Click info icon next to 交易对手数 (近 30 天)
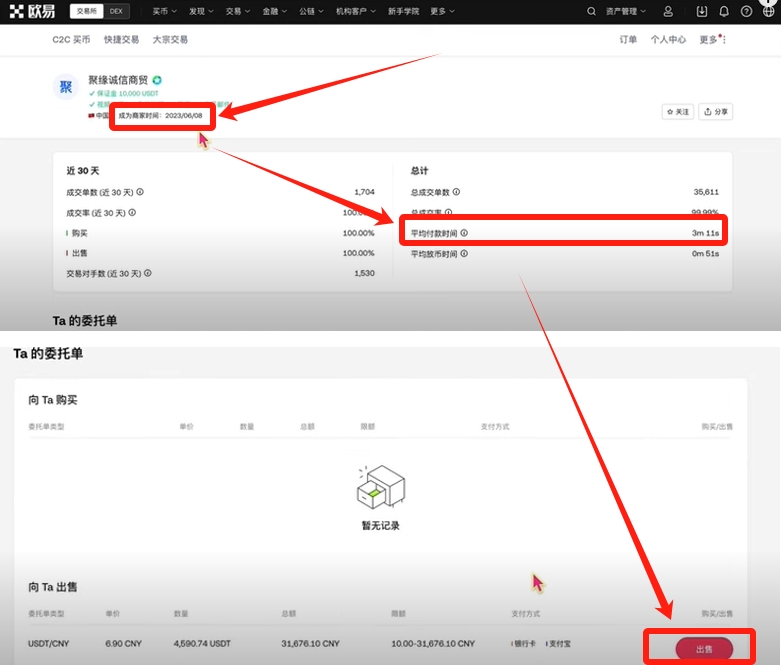This screenshot has height=665, width=781. click(x=147, y=273)
